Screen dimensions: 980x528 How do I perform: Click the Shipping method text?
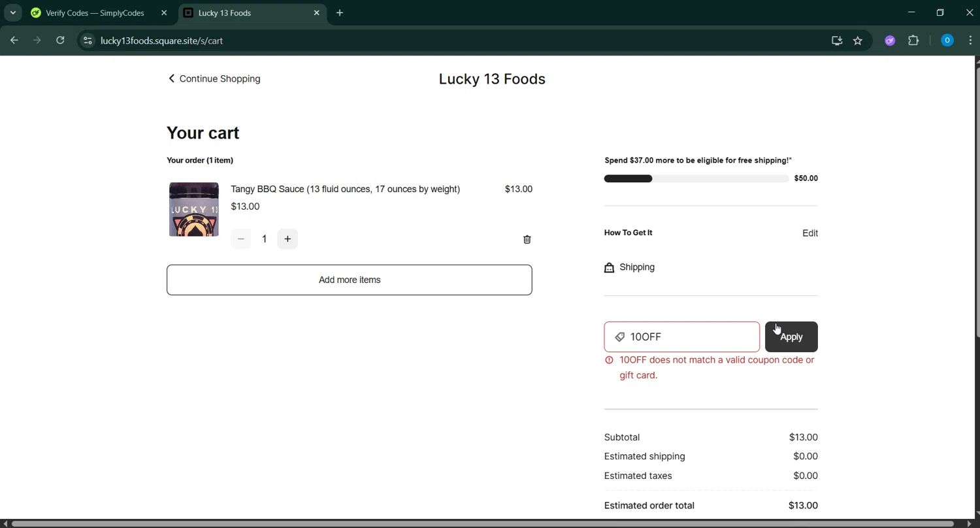637,267
